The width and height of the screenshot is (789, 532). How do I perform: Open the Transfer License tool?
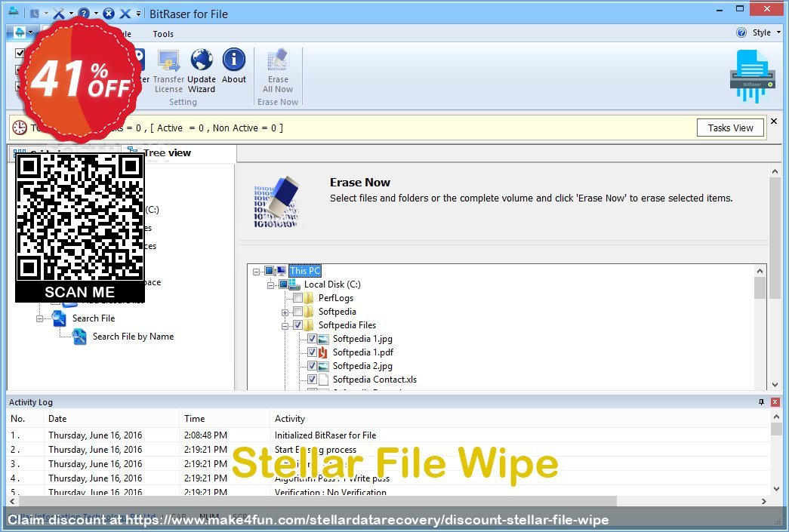pyautogui.click(x=168, y=71)
